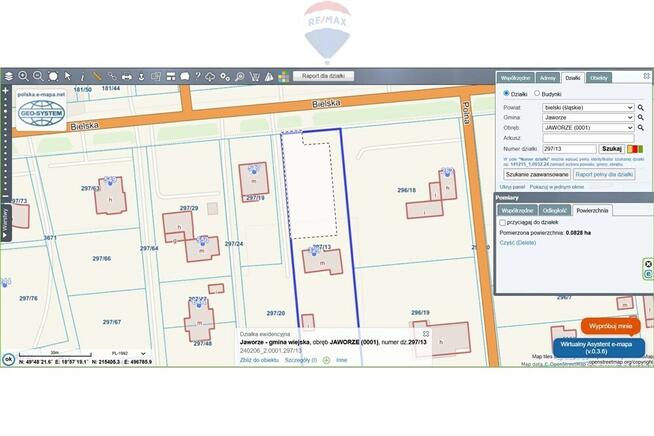This screenshot has height=436, width=654.
Task: Open the Powiat dropdown
Action: tap(589, 105)
